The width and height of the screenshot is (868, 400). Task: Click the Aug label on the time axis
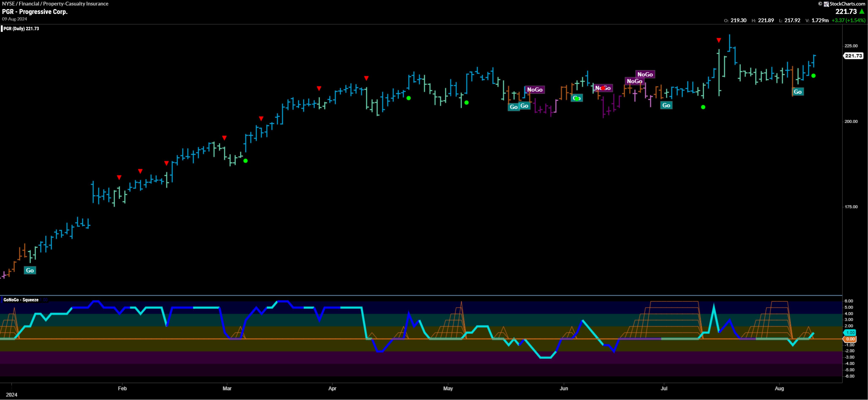pos(779,388)
